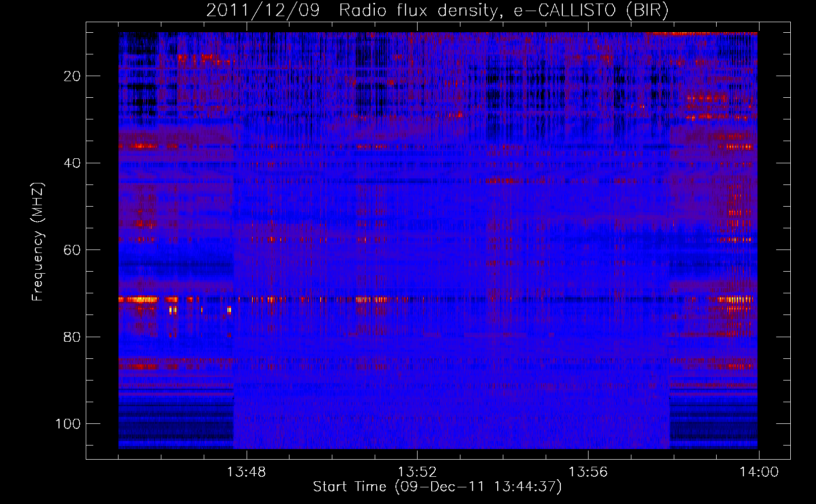Click the "Start Time (09-Dec-11 13:44:37)" label
Screen dimensions: 816x504
[437, 487]
